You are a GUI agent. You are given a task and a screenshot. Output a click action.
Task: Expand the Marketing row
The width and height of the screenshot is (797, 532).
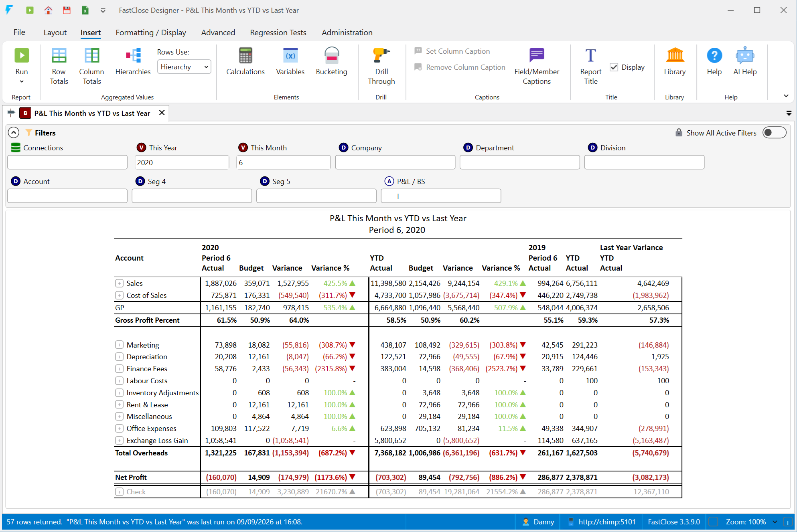(x=119, y=345)
